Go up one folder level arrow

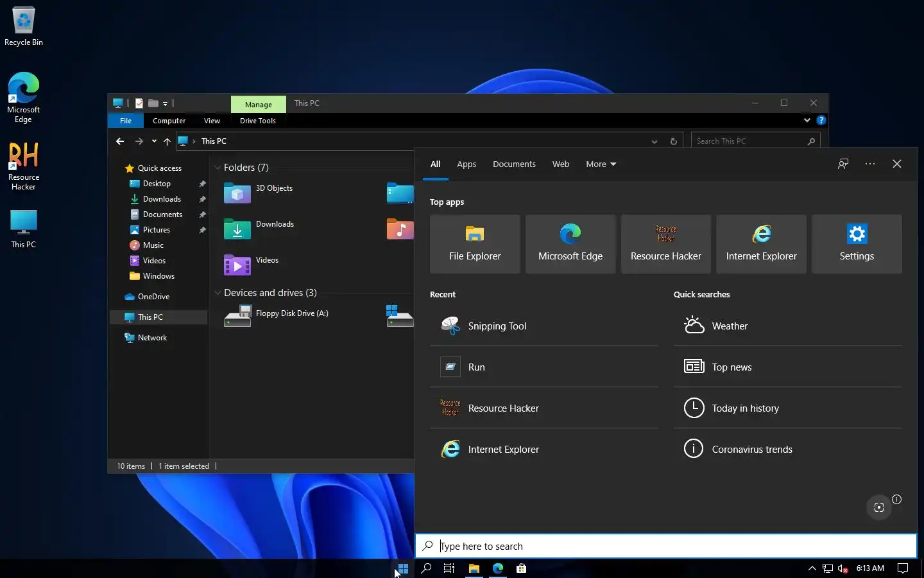tap(167, 141)
